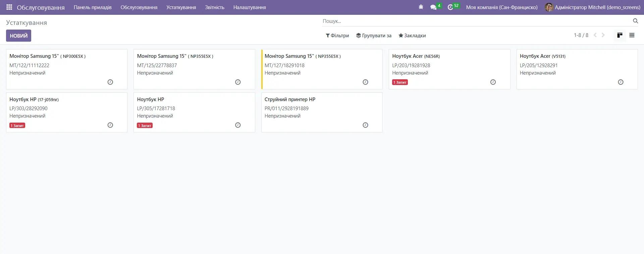The height and width of the screenshot is (254, 644).
Task: Open the Налаштування menu
Action: coord(249,7)
